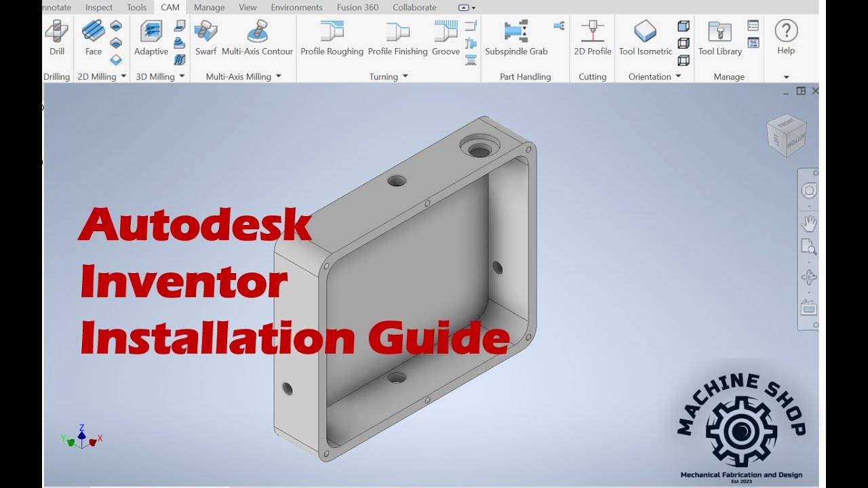
Task: Select the Look At navigation tool
Action: [x=808, y=307]
